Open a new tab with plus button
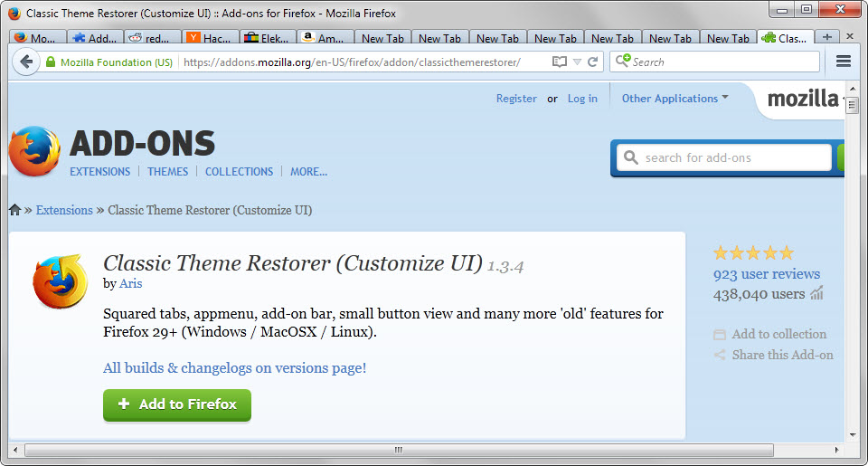Image resolution: width=868 pixels, height=466 pixels. (x=827, y=37)
